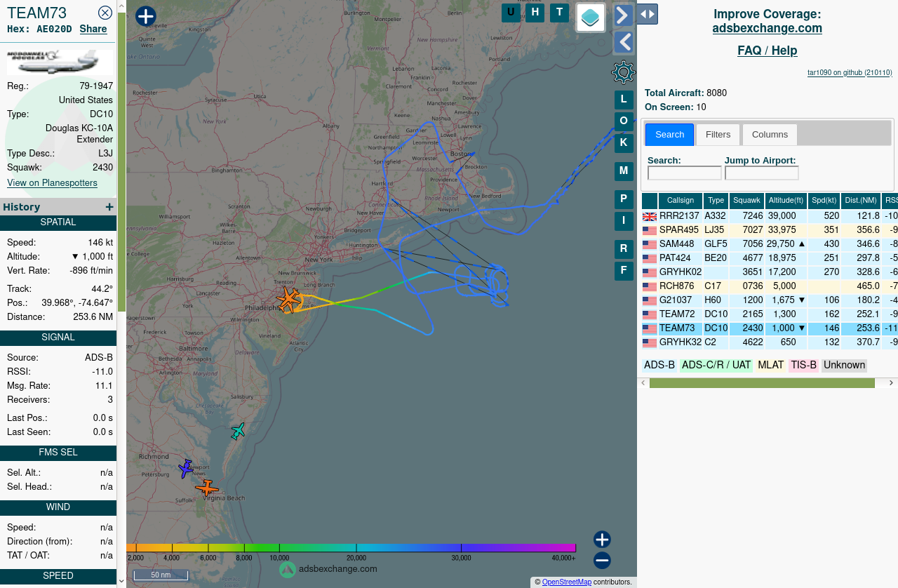Select the RCH876 aircraft row
The height and width of the screenshot is (588, 898).
pyautogui.click(x=770, y=286)
